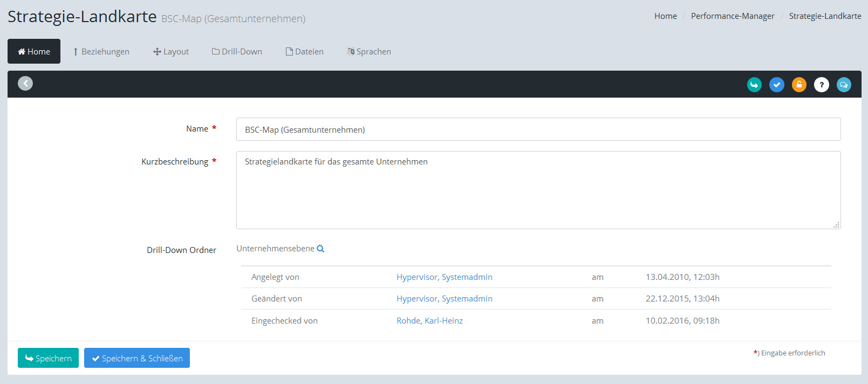Screen dimensions: 868x384
Task: Click the light blue comments icon
Action: tap(844, 85)
